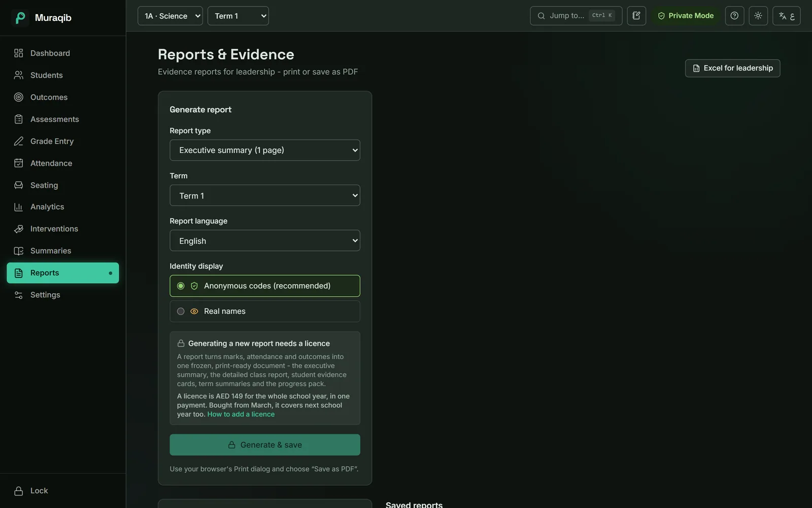Viewport: 812px width, 508px height.
Task: Open Grade Entry section
Action: pos(63,141)
